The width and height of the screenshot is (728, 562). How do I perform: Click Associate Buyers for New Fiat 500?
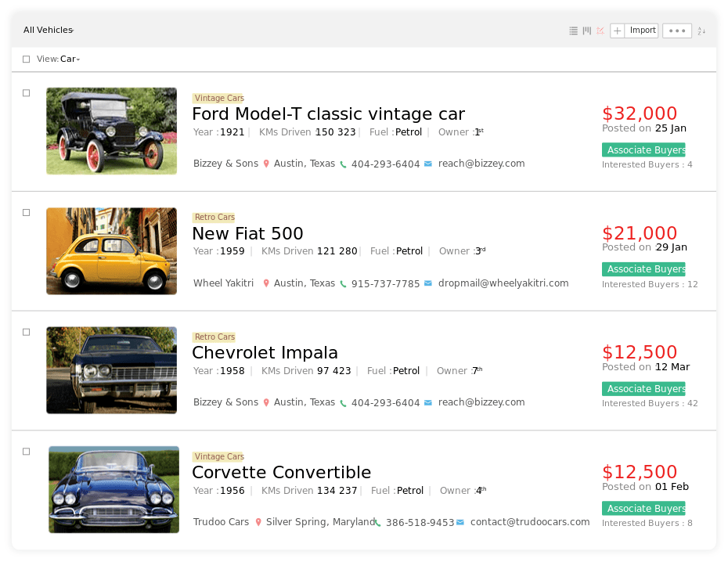click(643, 269)
